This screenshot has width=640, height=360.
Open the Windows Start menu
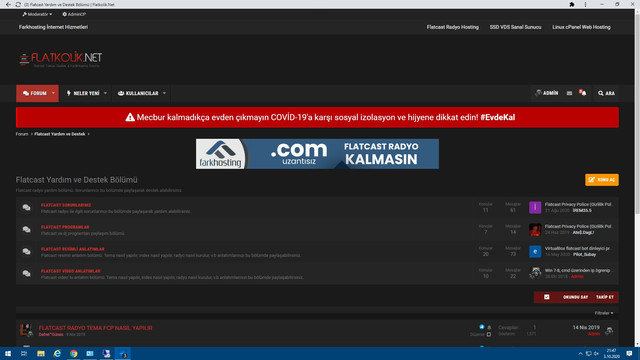(8, 353)
